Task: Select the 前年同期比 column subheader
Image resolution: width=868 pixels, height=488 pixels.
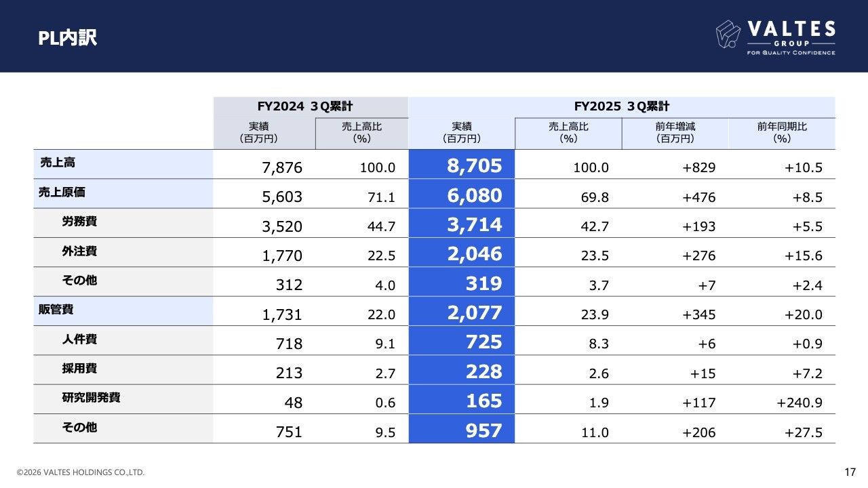Action: (x=782, y=132)
